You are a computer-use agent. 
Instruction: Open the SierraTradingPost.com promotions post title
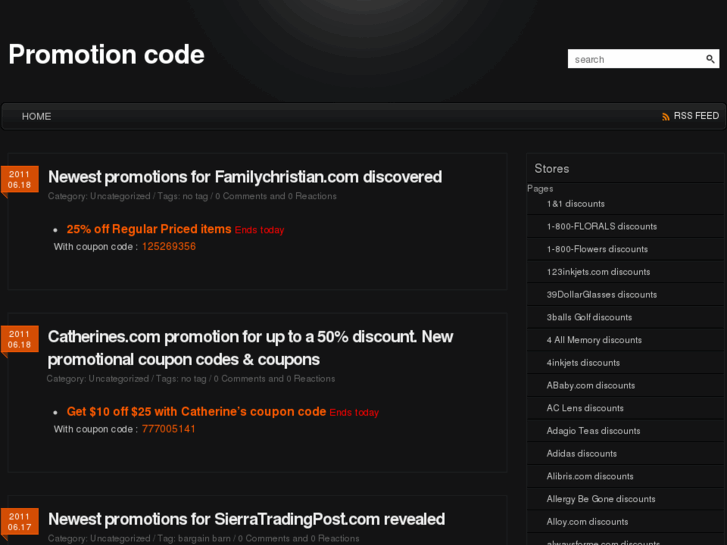click(246, 519)
